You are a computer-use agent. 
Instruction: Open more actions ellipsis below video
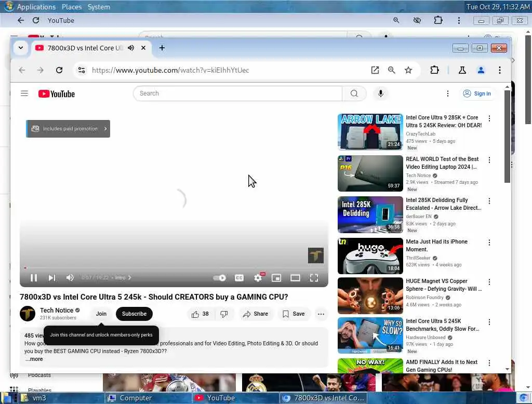pyautogui.click(x=321, y=314)
